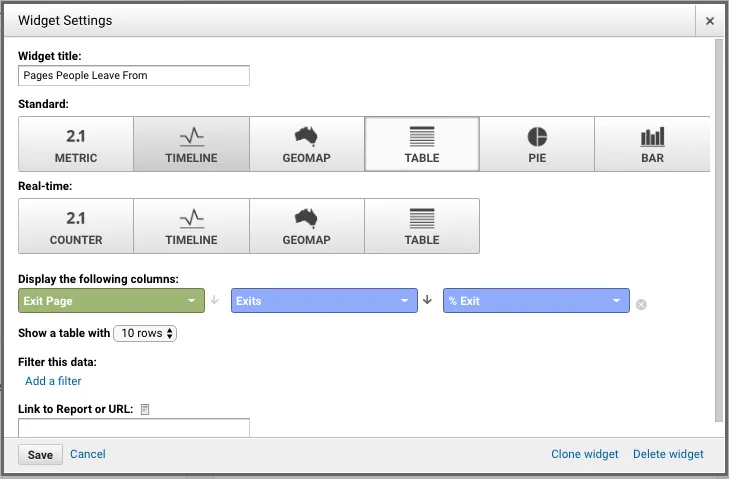
Task: Select the BAR chart widget type
Action: [x=652, y=144]
